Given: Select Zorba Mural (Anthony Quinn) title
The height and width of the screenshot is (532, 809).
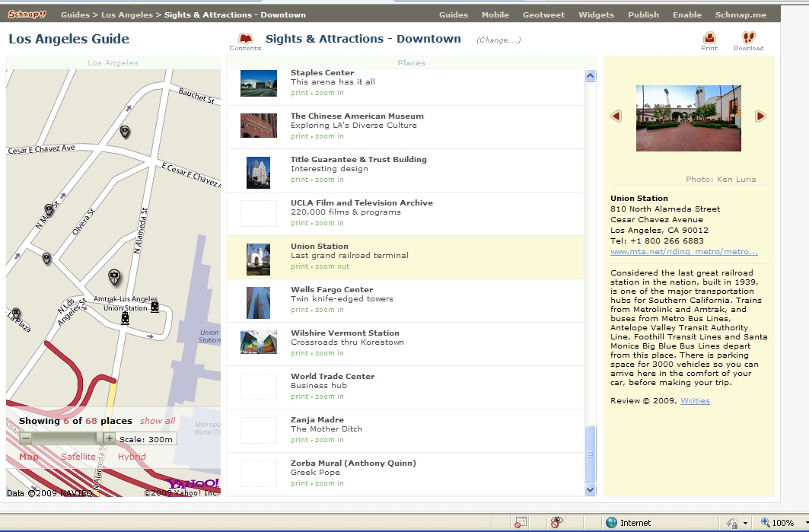Looking at the screenshot, I should click(x=353, y=463).
